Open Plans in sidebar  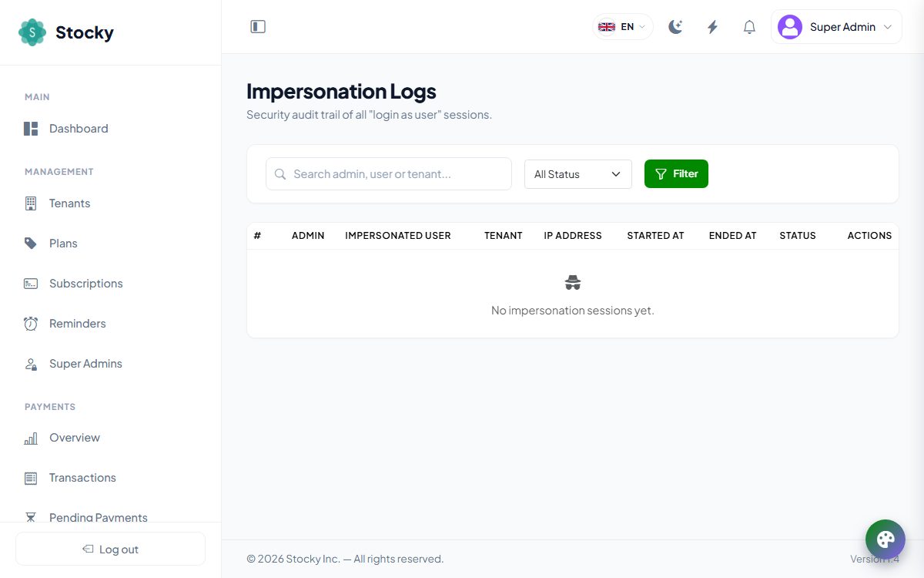110,244
